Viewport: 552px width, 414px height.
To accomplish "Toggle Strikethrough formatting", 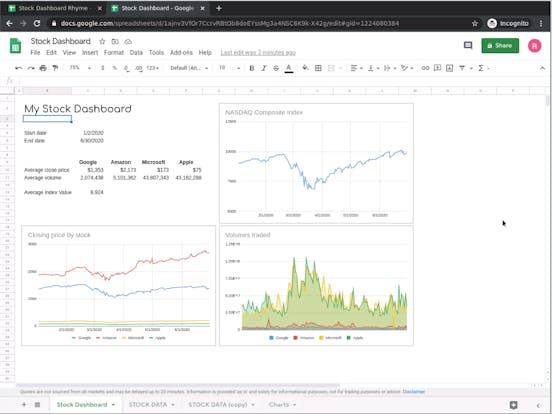I will (276, 68).
